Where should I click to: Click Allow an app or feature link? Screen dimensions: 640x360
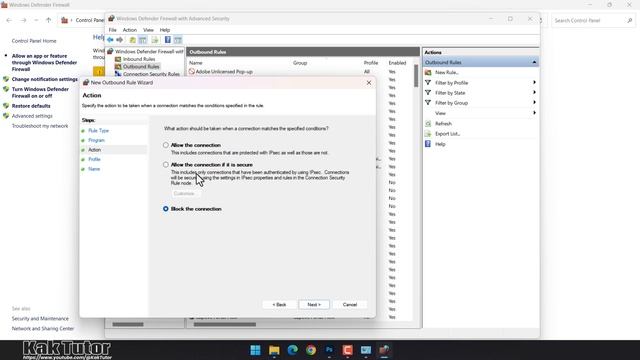44,62
